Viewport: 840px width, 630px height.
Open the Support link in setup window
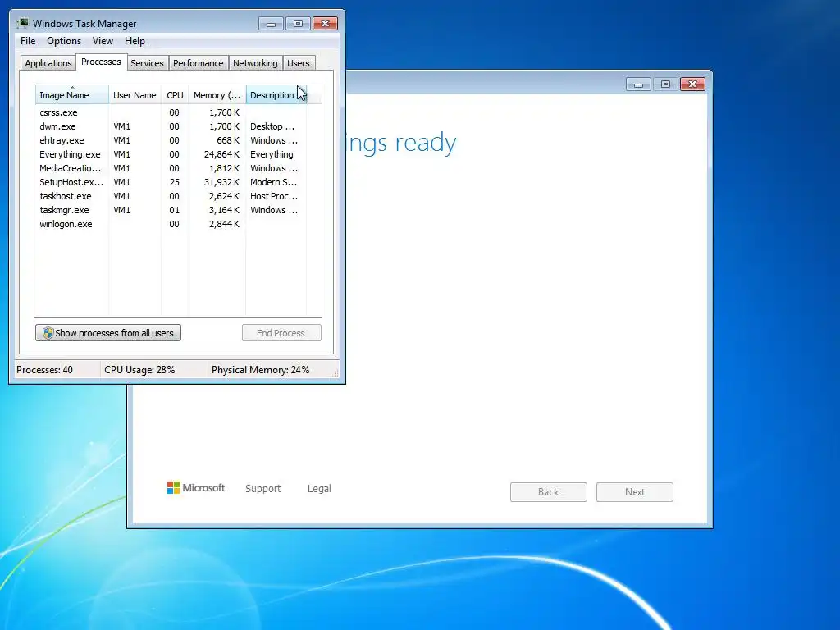click(x=263, y=489)
